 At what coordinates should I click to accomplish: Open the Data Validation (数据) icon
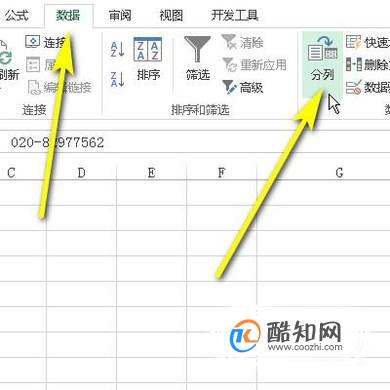point(353,87)
